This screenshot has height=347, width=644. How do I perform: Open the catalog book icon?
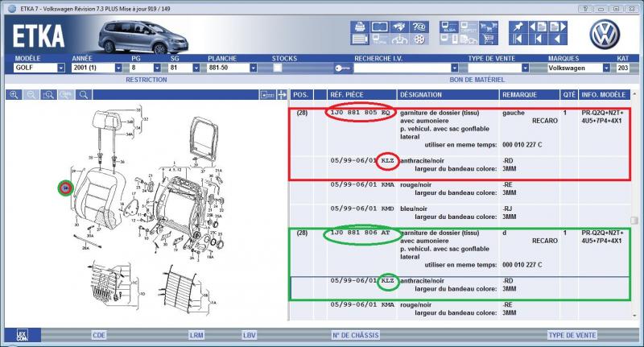coord(379,27)
